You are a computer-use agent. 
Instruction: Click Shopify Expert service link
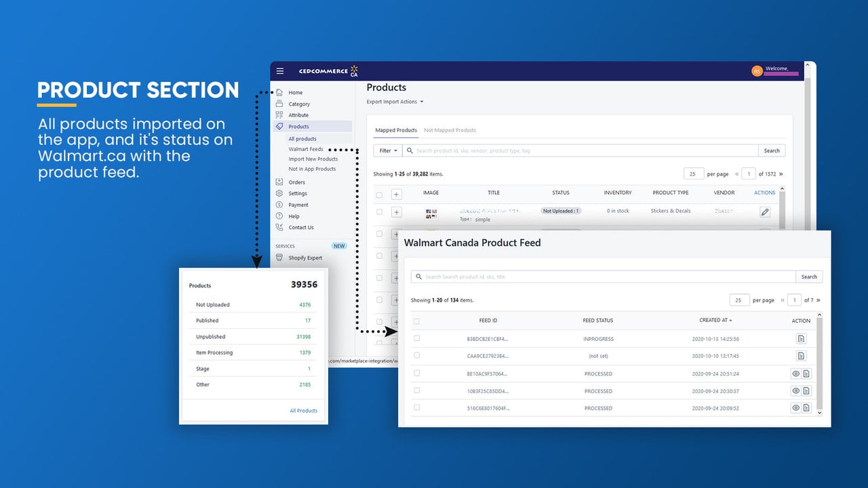pos(305,258)
